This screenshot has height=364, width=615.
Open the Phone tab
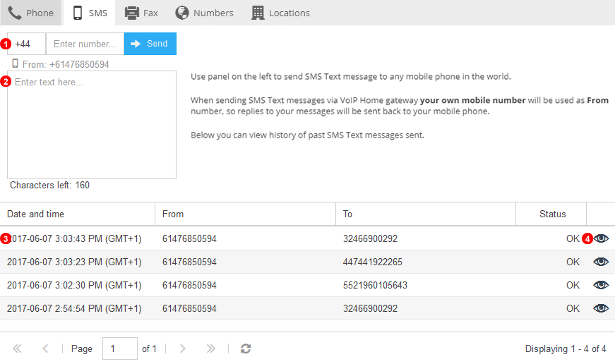tap(30, 13)
